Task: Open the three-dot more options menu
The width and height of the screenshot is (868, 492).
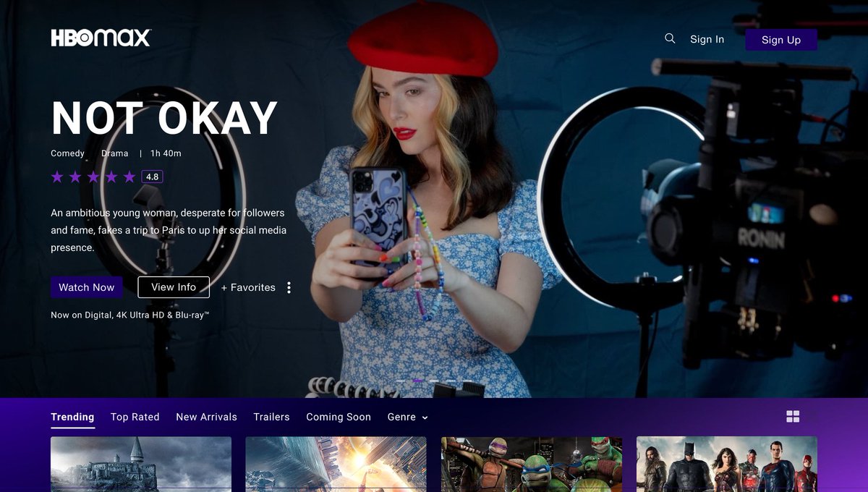Action: [289, 287]
